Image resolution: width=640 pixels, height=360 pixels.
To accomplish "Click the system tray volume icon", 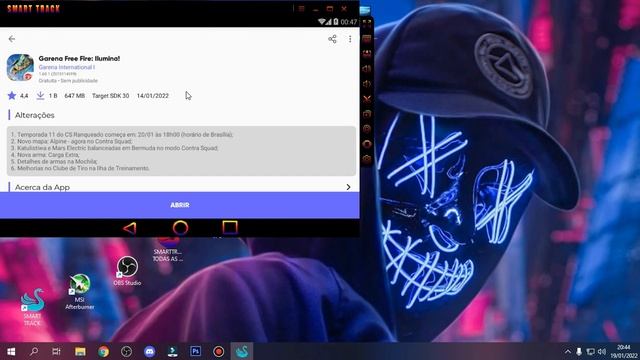I will 602,351.
